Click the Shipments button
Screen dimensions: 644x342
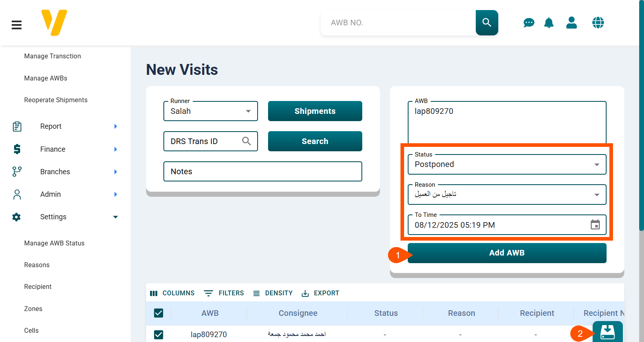click(x=315, y=111)
